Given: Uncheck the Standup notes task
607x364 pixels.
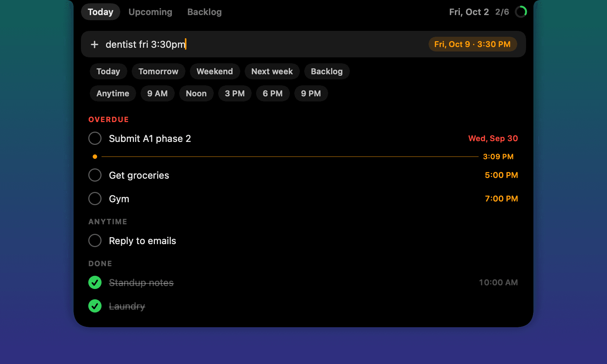Looking at the screenshot, I should coord(95,282).
